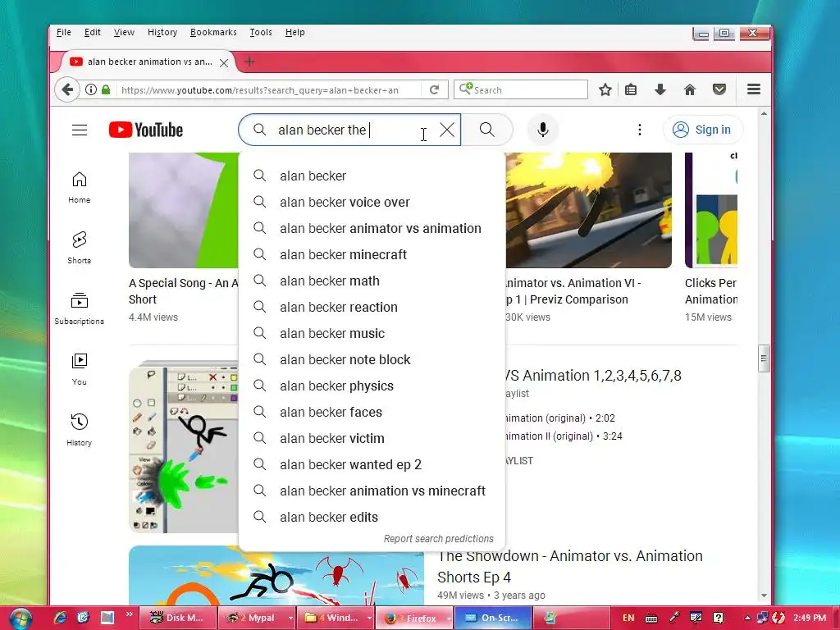The height and width of the screenshot is (630, 840).
Task: Switch to On-Scr... taskbar button
Action: click(x=493, y=618)
